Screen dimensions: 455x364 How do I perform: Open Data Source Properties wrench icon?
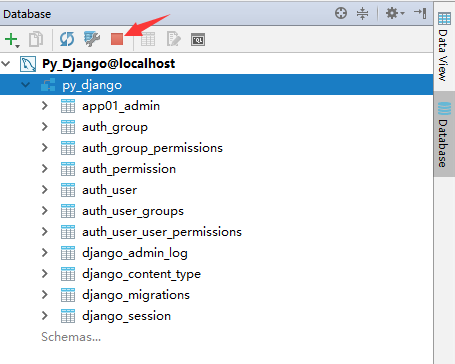(92, 39)
